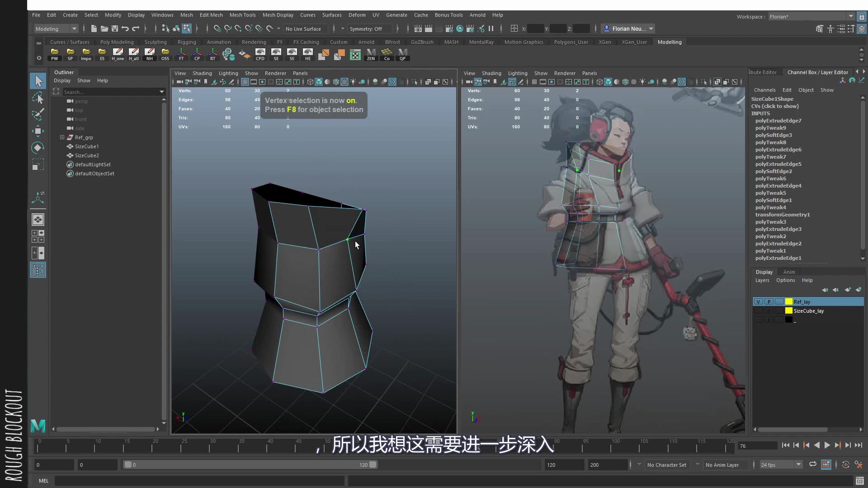Open the No Character Set dropdown
This screenshot has height=488, width=868.
(x=668, y=465)
